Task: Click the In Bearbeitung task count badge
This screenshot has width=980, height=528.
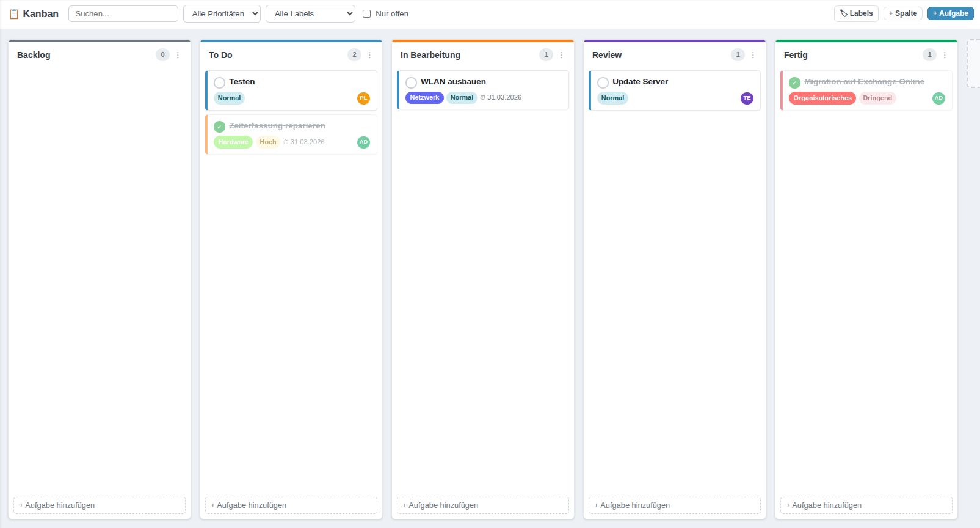Action: pyautogui.click(x=546, y=55)
